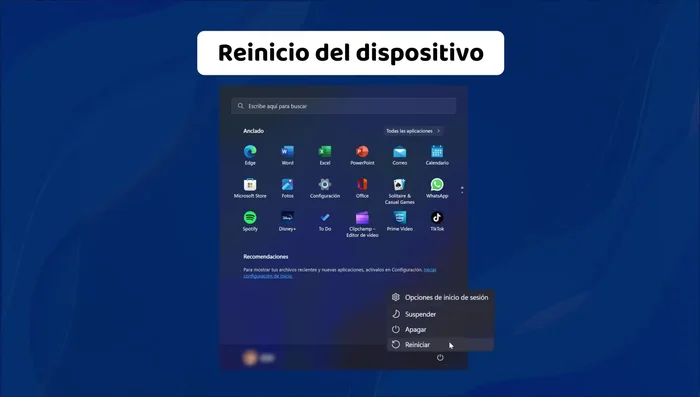Viewport: 700px width, 397px height.
Task: Open Edge from pinned apps
Action: click(x=250, y=155)
